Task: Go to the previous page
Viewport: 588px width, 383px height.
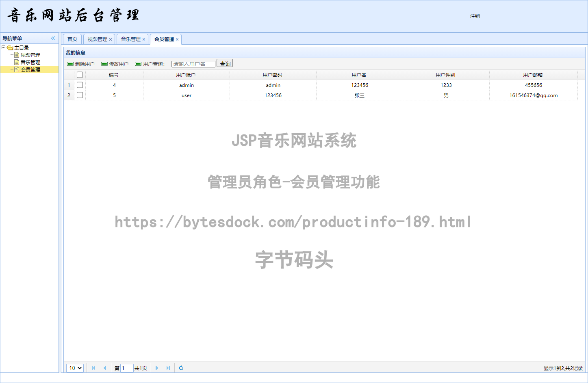Action: 105,368
